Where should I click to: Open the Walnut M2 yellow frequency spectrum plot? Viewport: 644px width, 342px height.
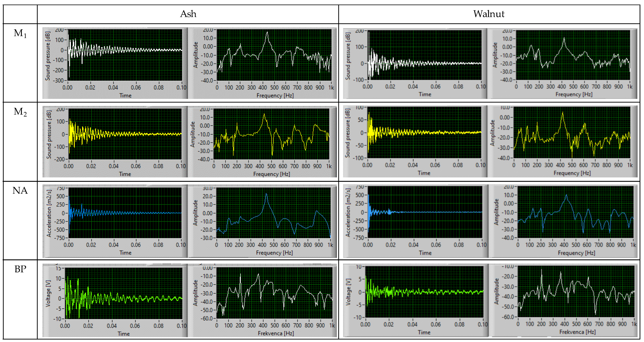572,133
